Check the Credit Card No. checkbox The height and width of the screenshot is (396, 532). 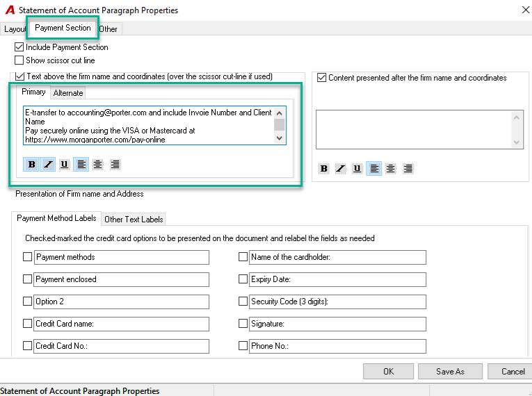[x=28, y=345]
